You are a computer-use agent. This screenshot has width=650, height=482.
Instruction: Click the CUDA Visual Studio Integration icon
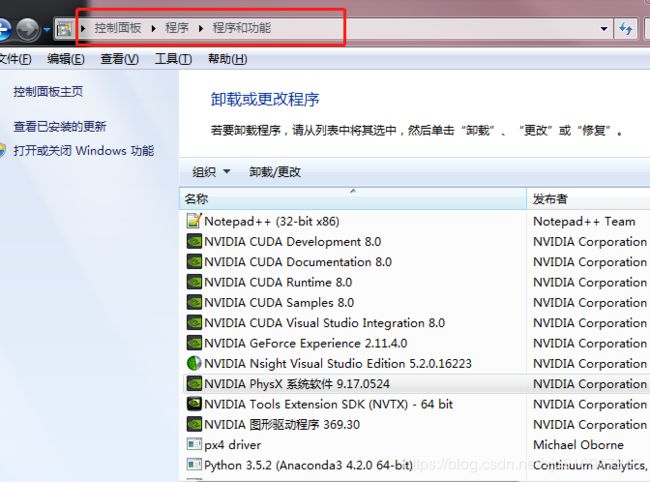point(194,322)
